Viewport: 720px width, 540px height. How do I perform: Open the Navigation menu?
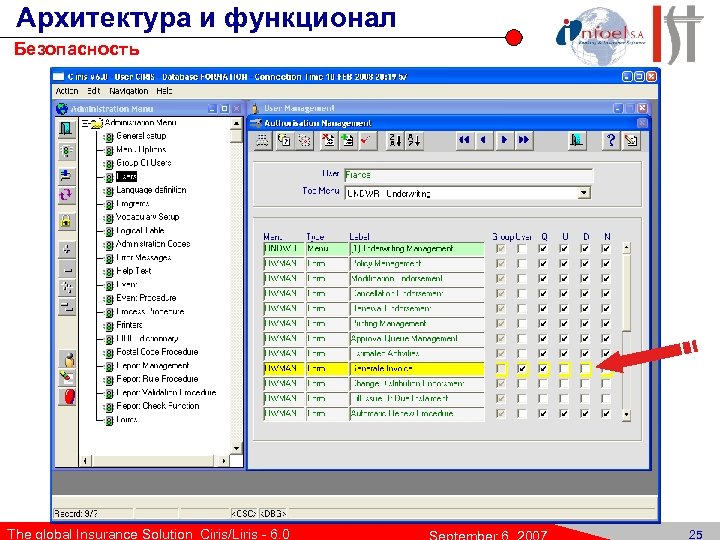tap(129, 91)
